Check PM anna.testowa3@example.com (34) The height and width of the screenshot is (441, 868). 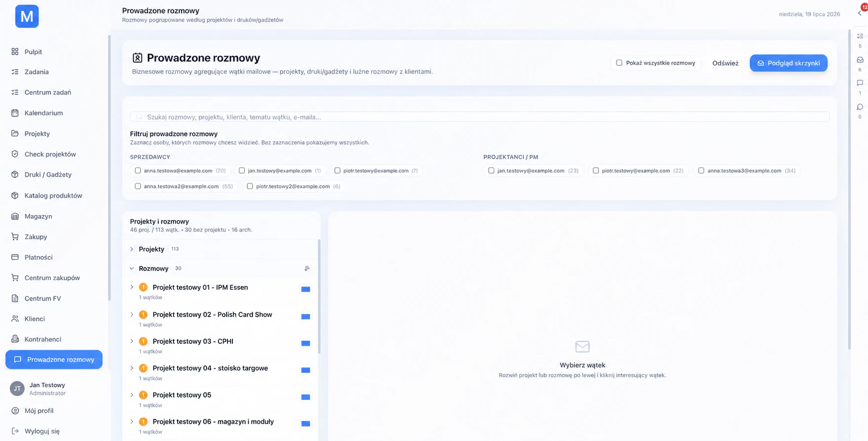click(701, 171)
